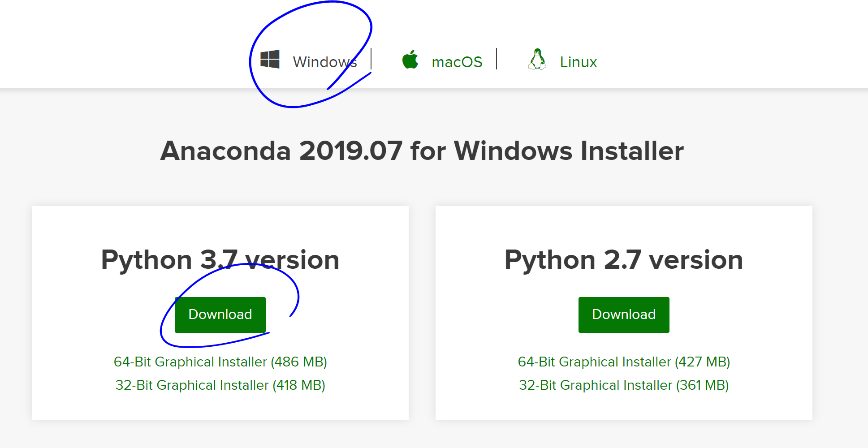
Task: Switch to the Windows tab
Action: pos(325,62)
